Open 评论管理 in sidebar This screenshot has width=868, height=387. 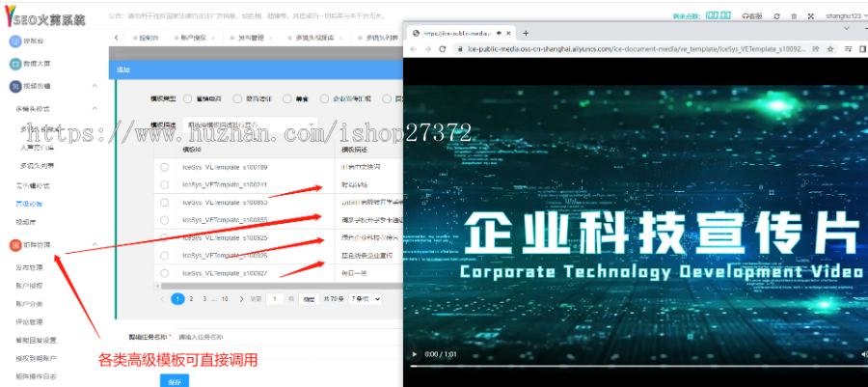click(29, 322)
